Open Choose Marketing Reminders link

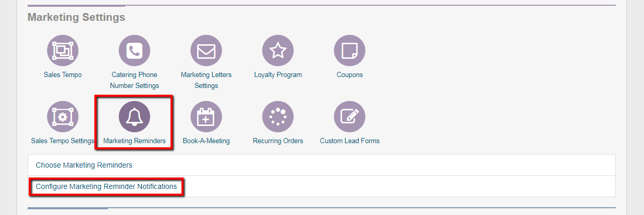(x=84, y=165)
